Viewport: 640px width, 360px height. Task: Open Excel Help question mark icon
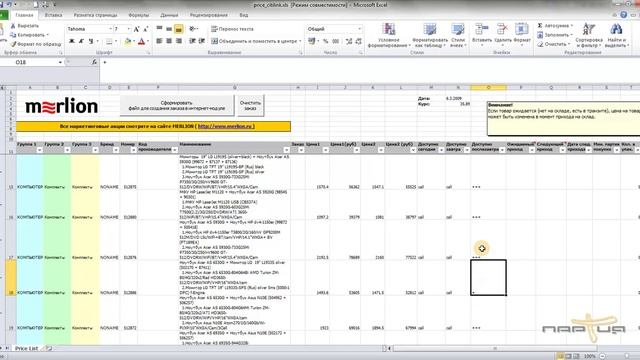click(623, 15)
